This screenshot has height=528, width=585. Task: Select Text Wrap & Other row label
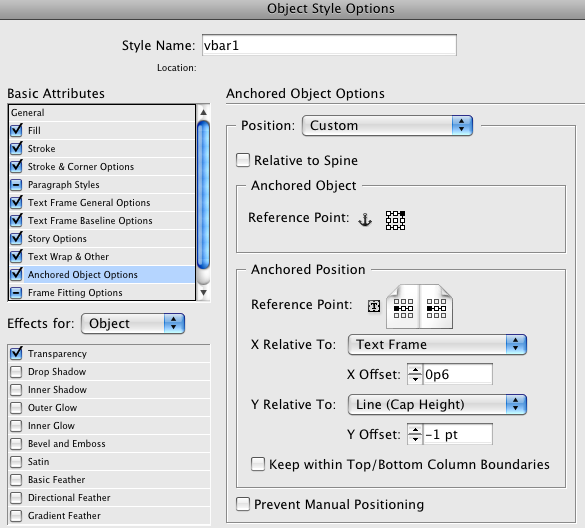(68, 257)
